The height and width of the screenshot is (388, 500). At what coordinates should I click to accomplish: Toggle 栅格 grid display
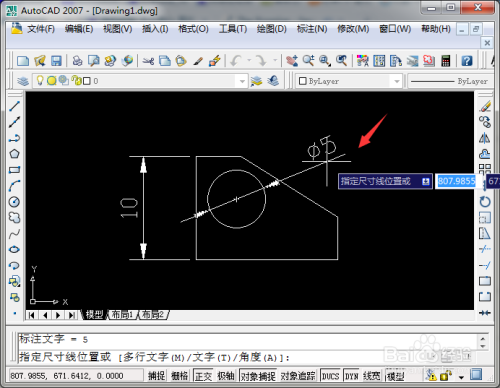click(x=180, y=376)
